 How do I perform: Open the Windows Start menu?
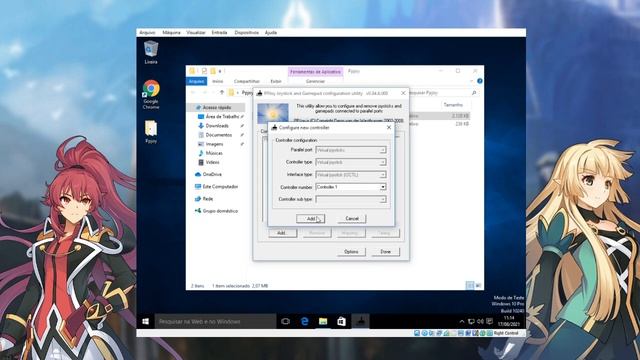pyautogui.click(x=146, y=322)
